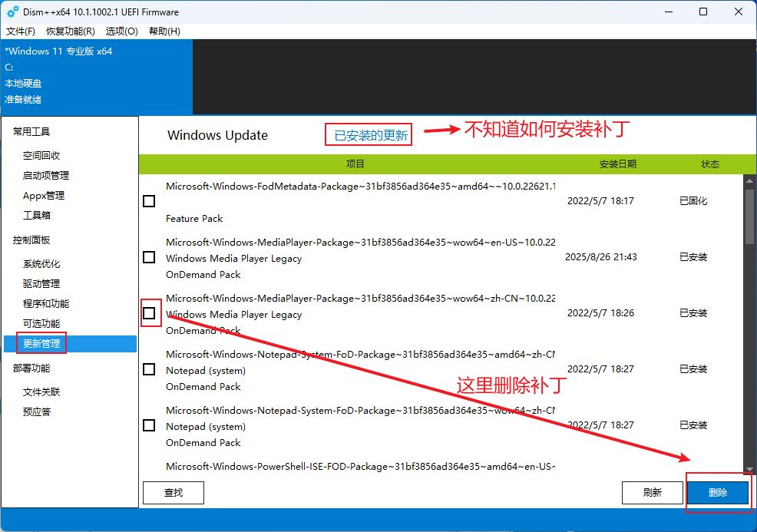Open Appx管理 from the sidebar
The height and width of the screenshot is (532, 757).
point(44,196)
